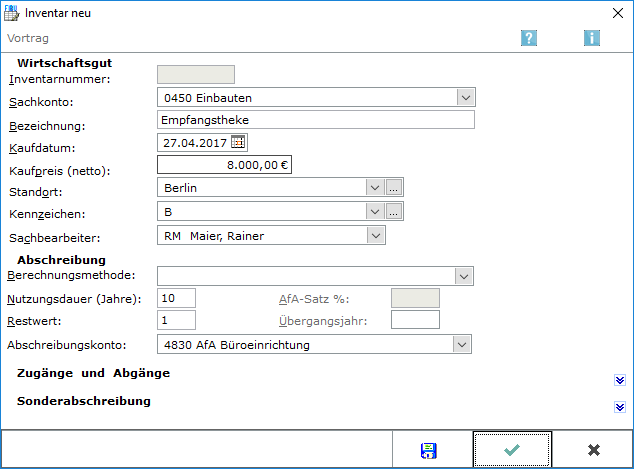Click the Sonderabschreibung heading text

84,401
